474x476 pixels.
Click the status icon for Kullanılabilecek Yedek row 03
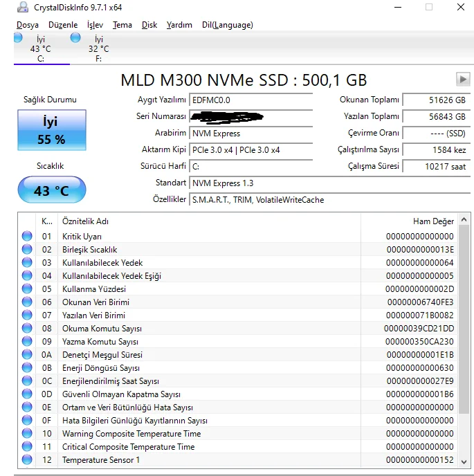[27, 263]
